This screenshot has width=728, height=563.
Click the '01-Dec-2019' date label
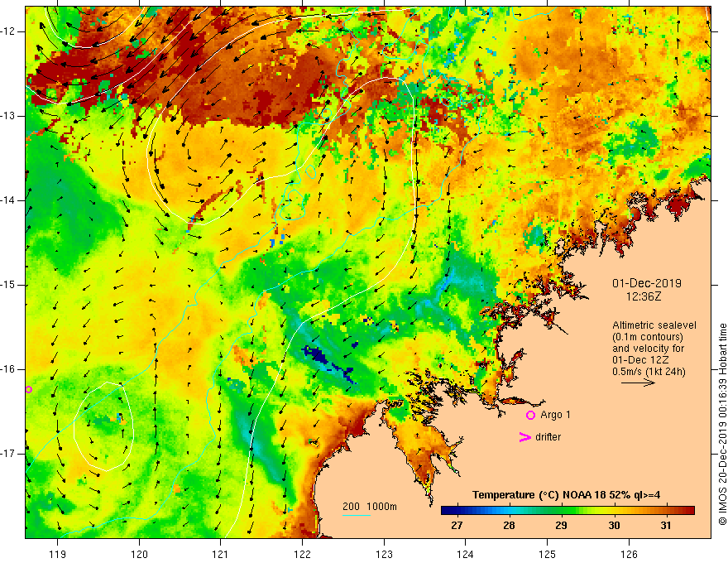pyautogui.click(x=647, y=283)
